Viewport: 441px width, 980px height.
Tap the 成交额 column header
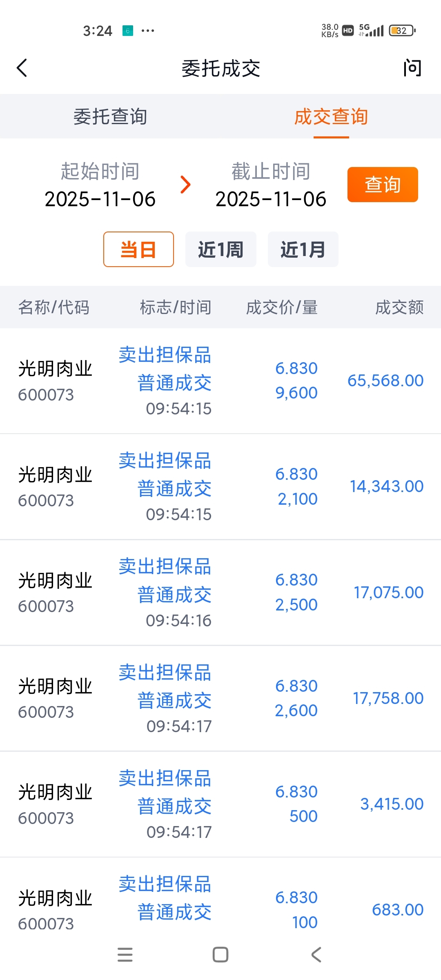pyautogui.click(x=399, y=307)
